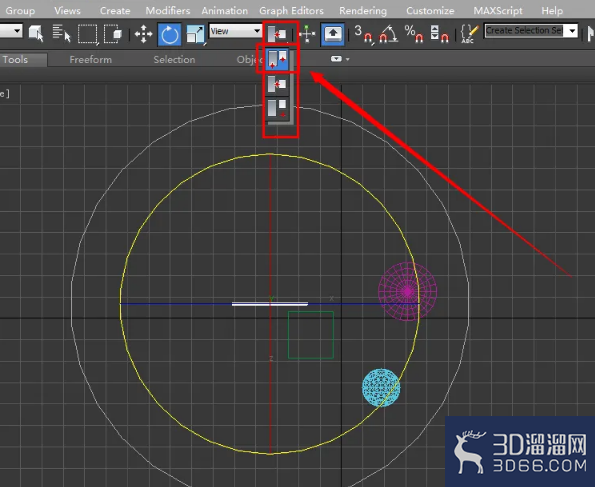Open the MAXScript menu
Viewport: 595px width, 487px height.
click(498, 11)
